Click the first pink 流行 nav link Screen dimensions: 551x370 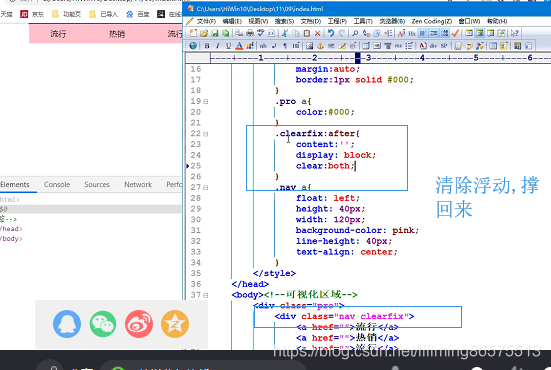[58, 34]
